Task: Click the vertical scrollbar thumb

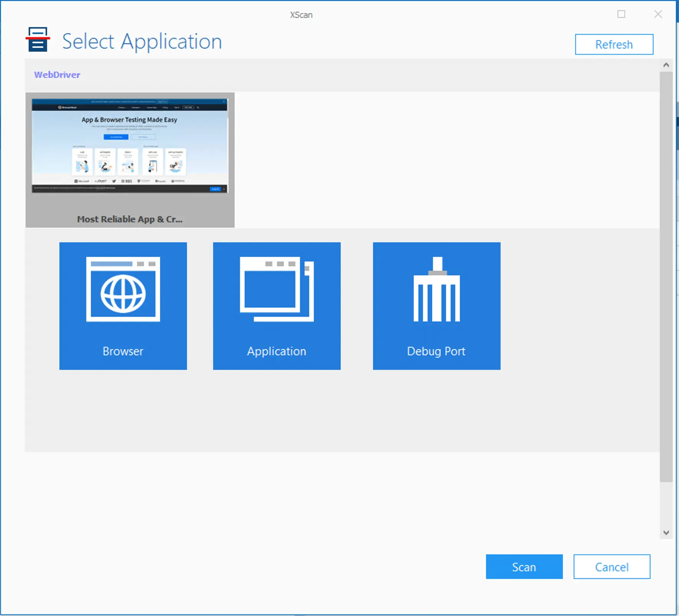Action: [666, 277]
